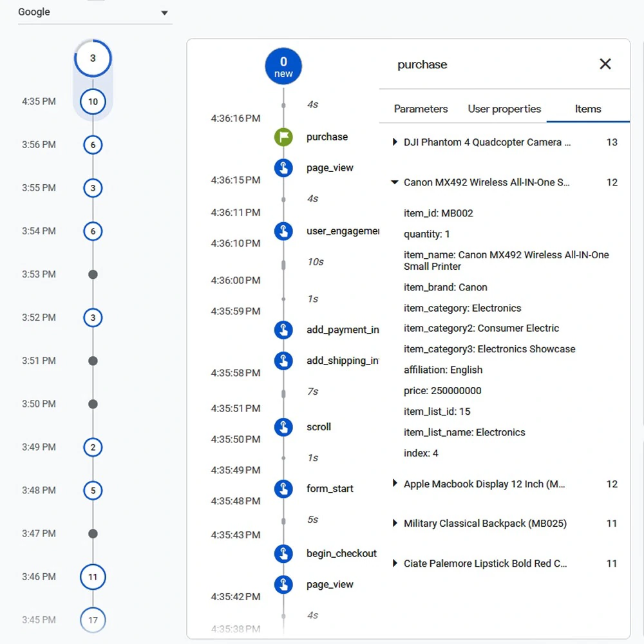Click the 'item_category: Electronics' row

462,308
